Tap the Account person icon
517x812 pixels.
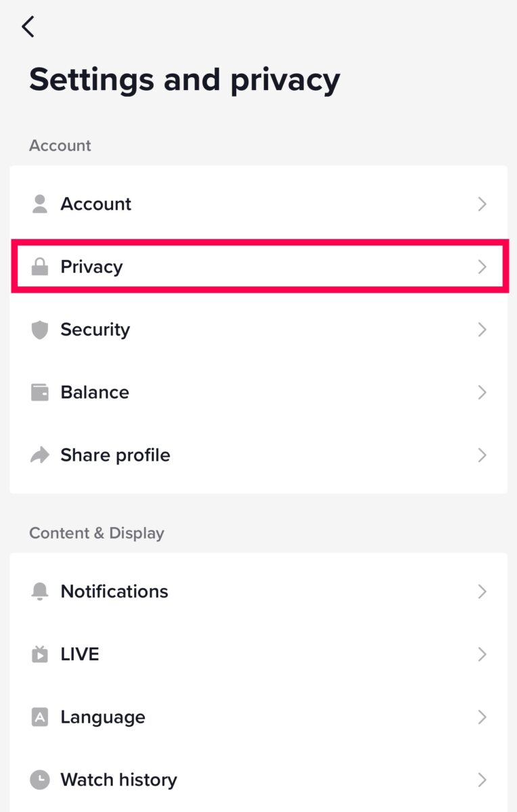coord(40,204)
